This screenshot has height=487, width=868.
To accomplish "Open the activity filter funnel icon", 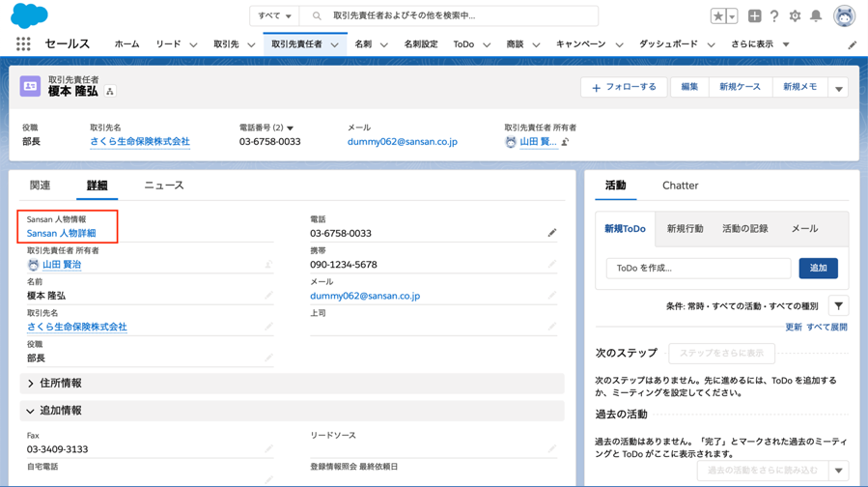I will coord(839,306).
